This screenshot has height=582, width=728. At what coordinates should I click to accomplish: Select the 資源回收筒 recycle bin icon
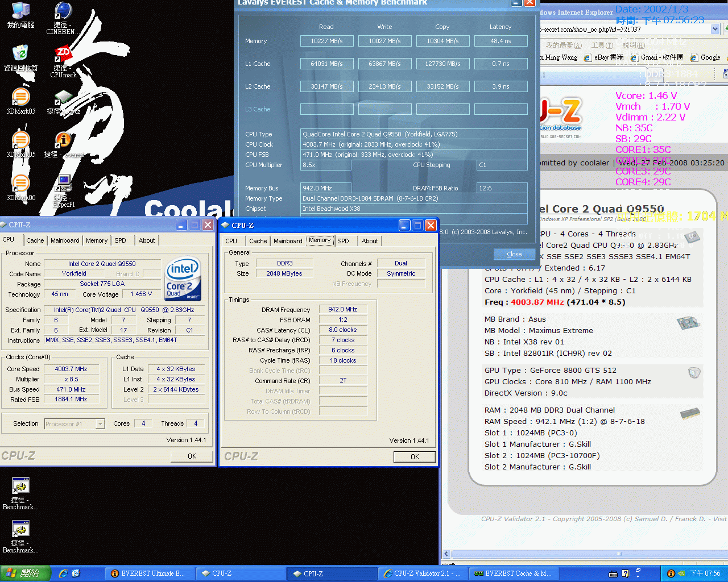coord(20,58)
